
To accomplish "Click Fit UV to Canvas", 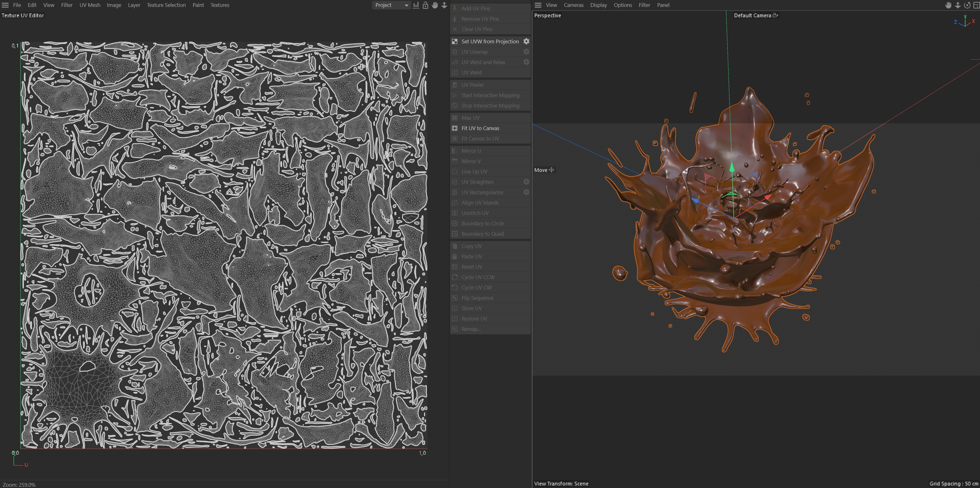I will pos(480,128).
